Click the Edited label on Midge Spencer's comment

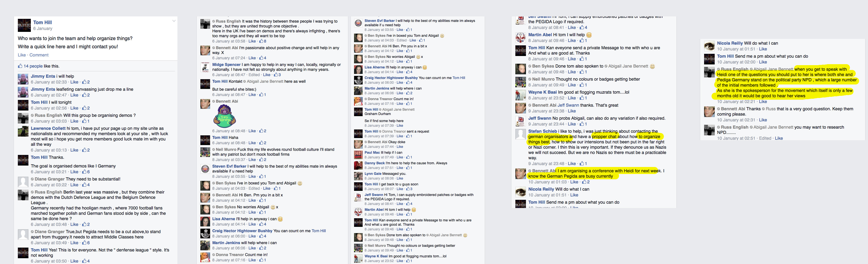(x=254, y=75)
